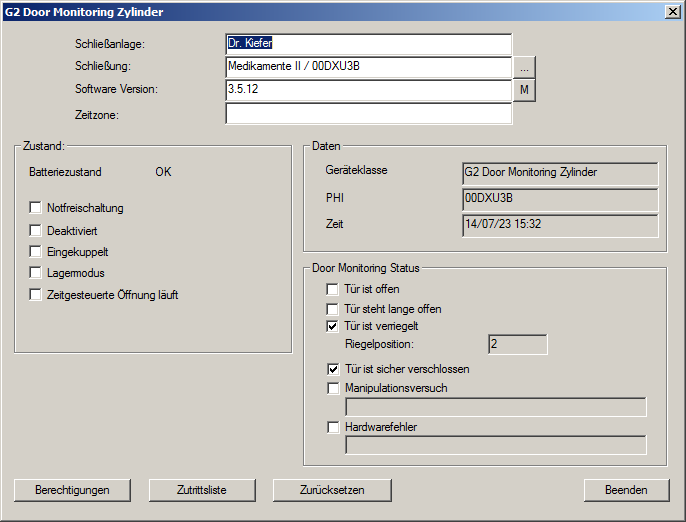This screenshot has height=522, width=686.
Task: Uncheck 'Tür ist sicher verschlossen'
Action: (x=334, y=369)
